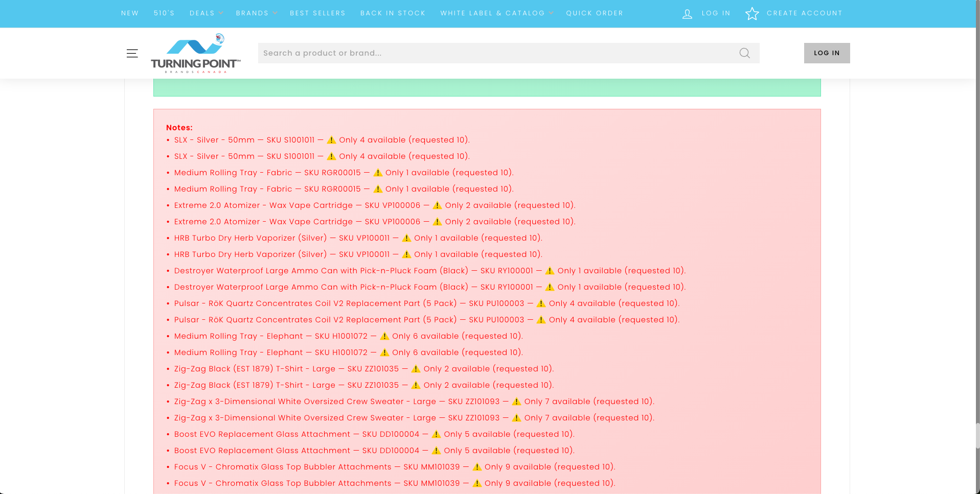The image size is (980, 494).
Task: Open the Back In Stock page
Action: [393, 13]
